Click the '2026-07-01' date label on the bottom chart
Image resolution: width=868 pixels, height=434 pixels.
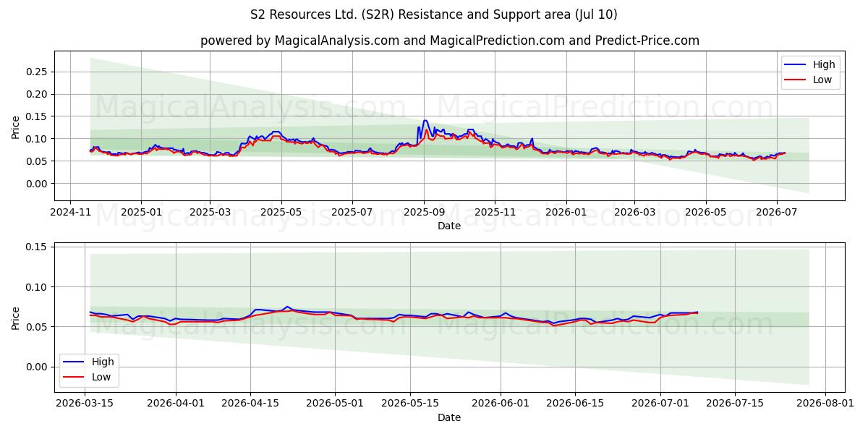(660, 404)
